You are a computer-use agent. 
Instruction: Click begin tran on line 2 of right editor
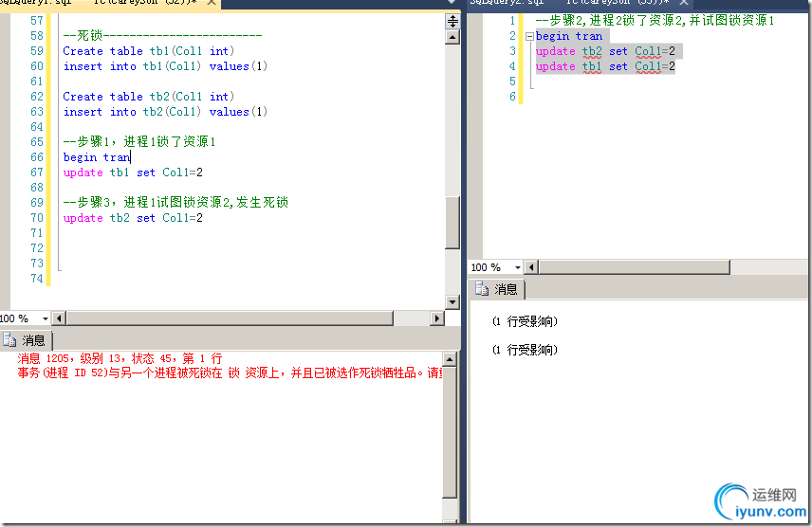pyautogui.click(x=569, y=36)
